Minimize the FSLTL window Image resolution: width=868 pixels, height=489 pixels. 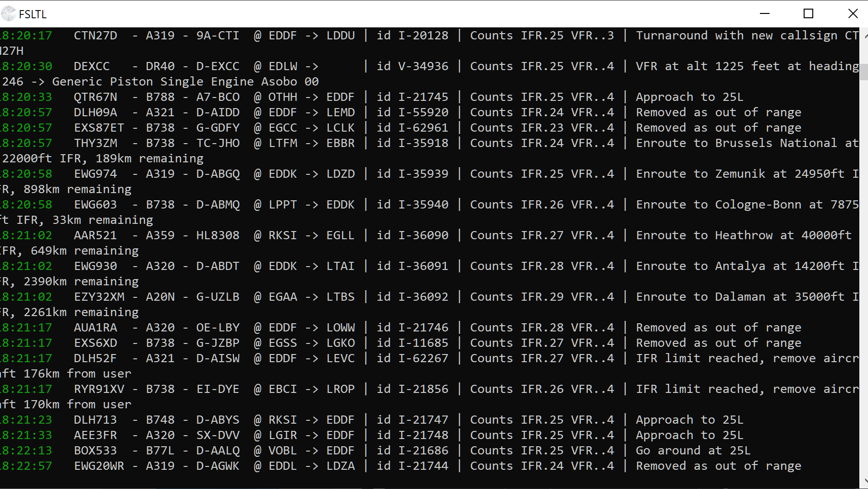click(765, 13)
